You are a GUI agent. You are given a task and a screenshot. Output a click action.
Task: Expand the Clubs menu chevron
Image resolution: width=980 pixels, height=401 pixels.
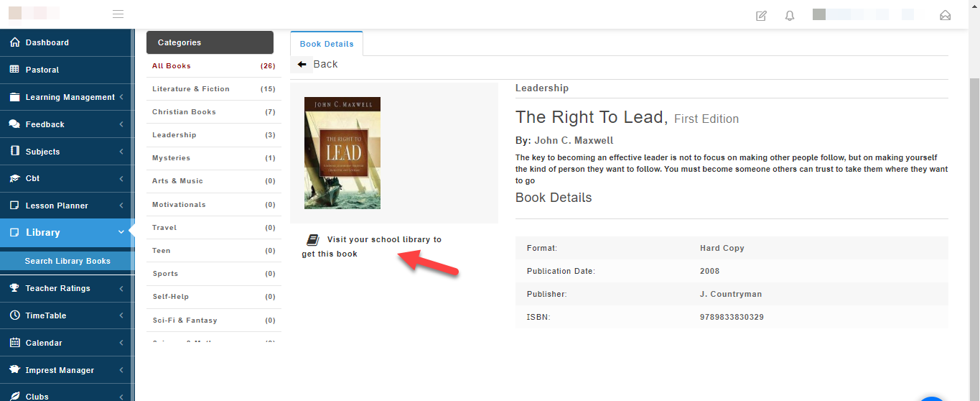[121, 397]
